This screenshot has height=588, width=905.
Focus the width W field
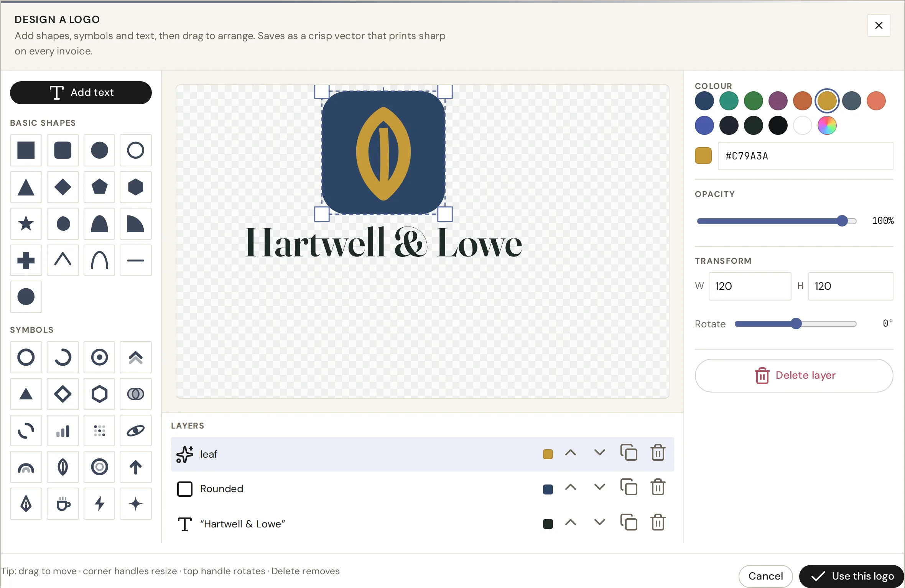point(750,286)
